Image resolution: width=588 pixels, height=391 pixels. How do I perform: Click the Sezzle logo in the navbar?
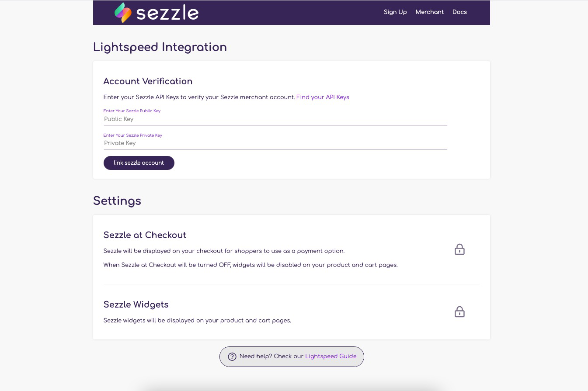pos(157,12)
